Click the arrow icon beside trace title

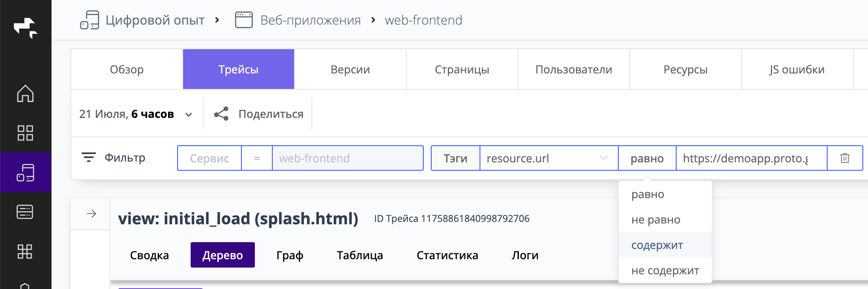[92, 214]
